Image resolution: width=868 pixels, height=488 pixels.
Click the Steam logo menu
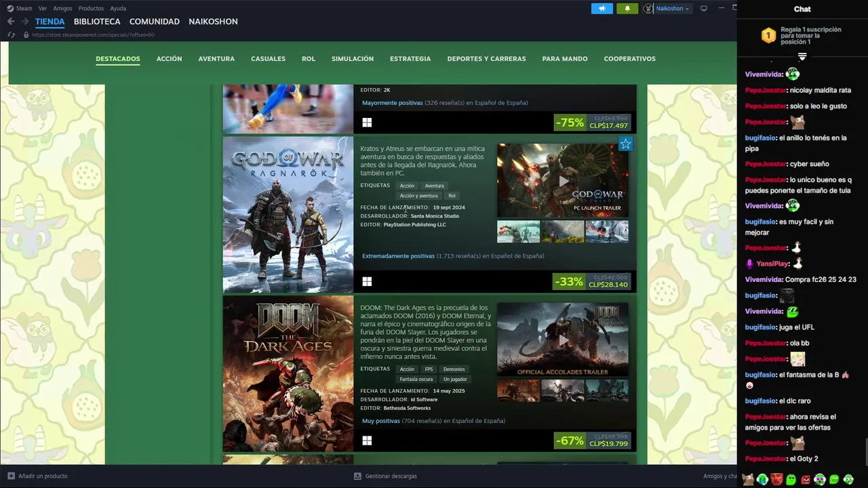[19, 8]
